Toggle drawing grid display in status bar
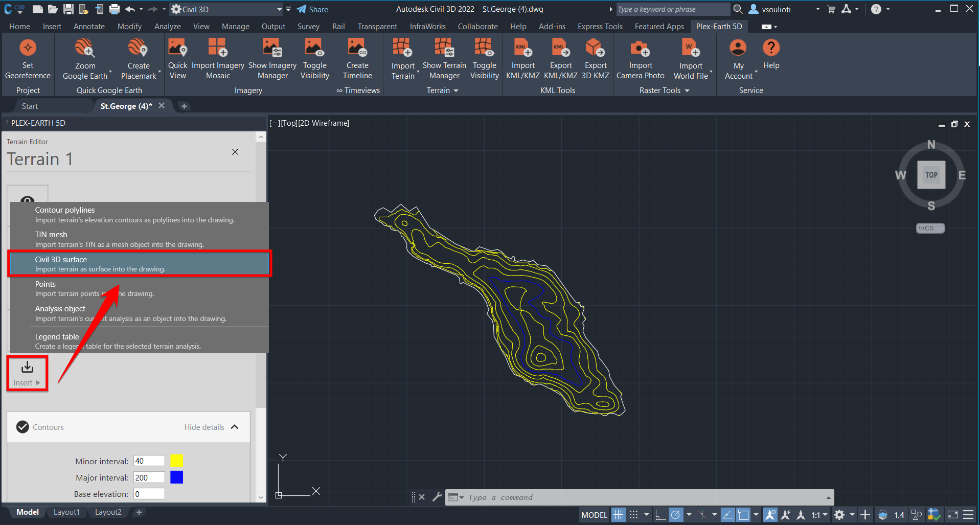 pos(619,515)
